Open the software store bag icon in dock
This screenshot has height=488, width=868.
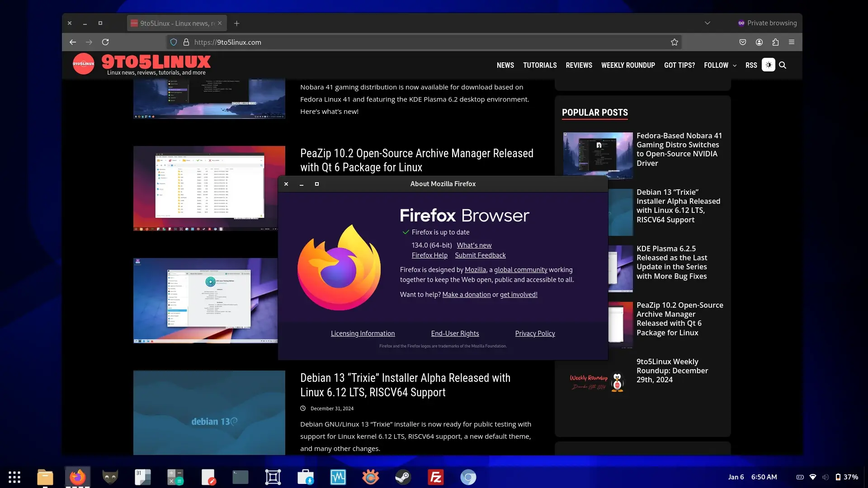click(x=306, y=477)
